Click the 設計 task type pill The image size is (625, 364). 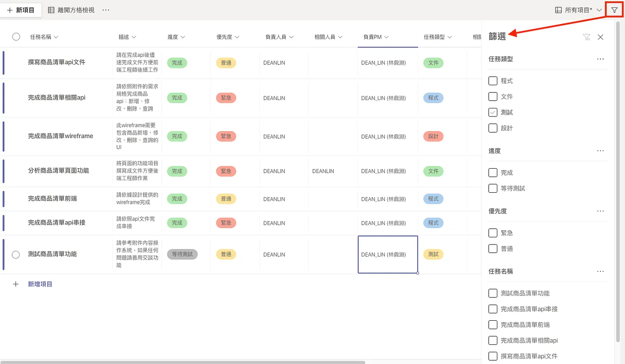pyautogui.click(x=433, y=136)
